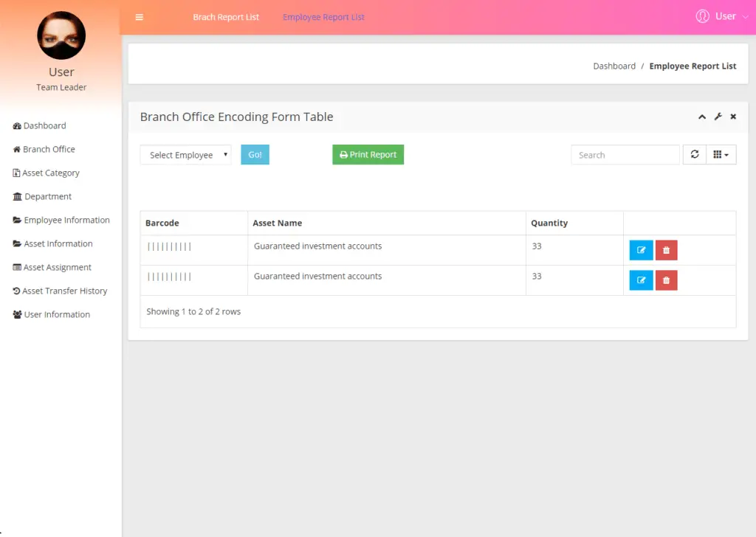Image resolution: width=756 pixels, height=537 pixels.
Task: Open the sidebar with the hamburger menu icon
Action: (140, 16)
